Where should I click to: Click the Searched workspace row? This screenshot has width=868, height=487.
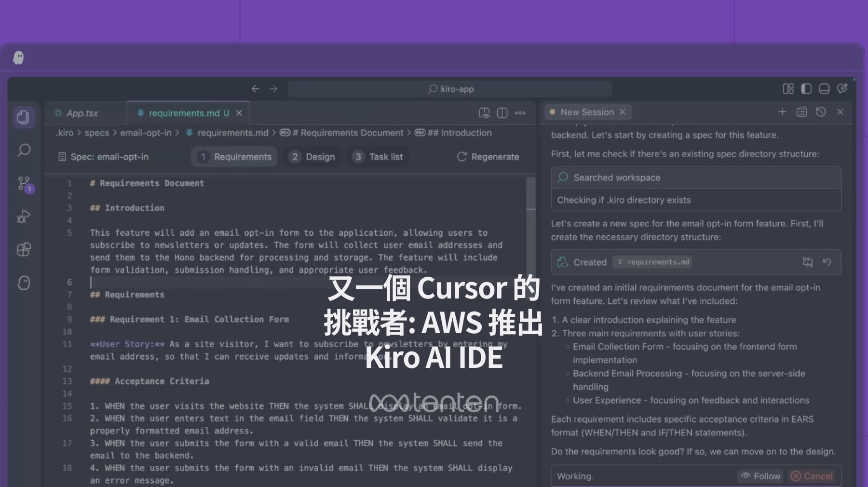(696, 177)
